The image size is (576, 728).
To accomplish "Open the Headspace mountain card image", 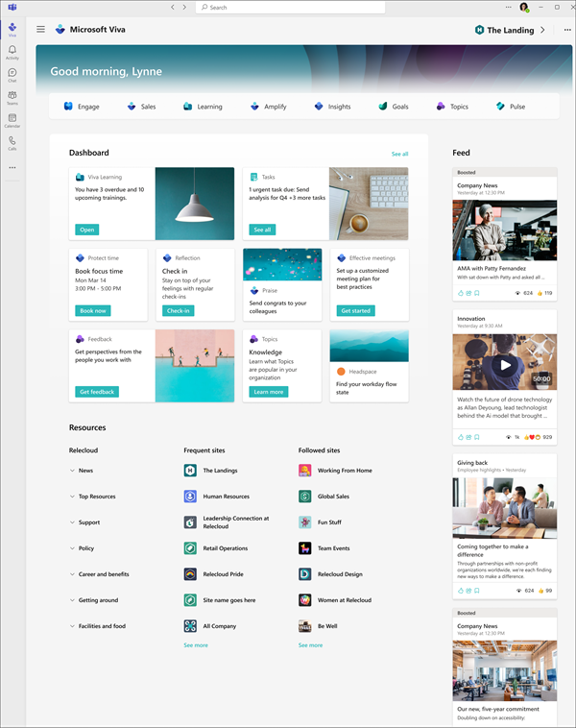I will coord(369,346).
